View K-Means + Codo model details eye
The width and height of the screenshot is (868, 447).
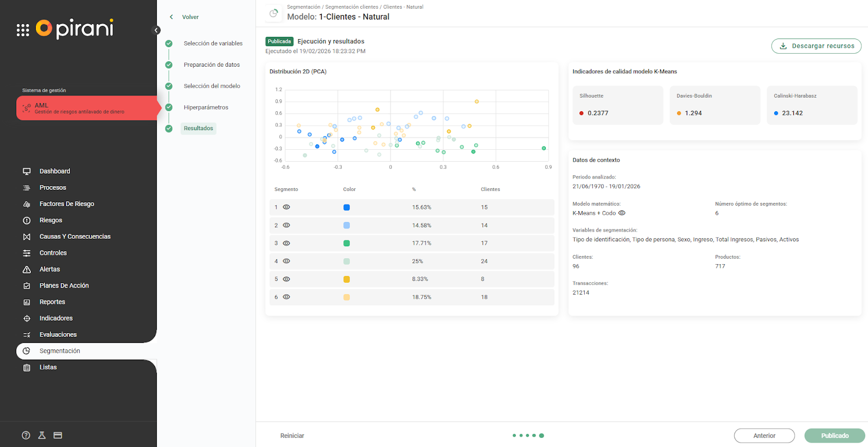[622, 213]
